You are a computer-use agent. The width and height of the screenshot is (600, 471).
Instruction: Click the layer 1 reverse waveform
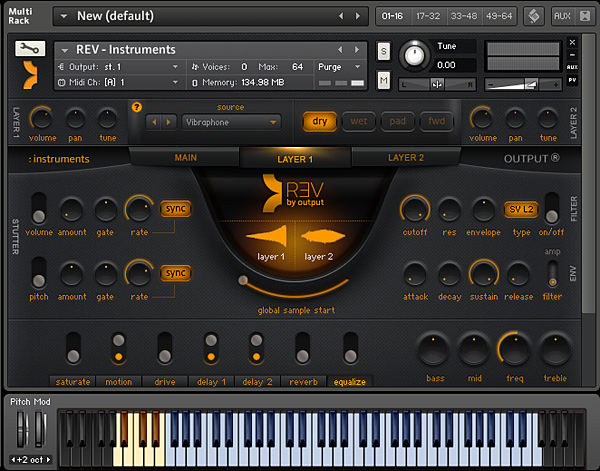[267, 236]
